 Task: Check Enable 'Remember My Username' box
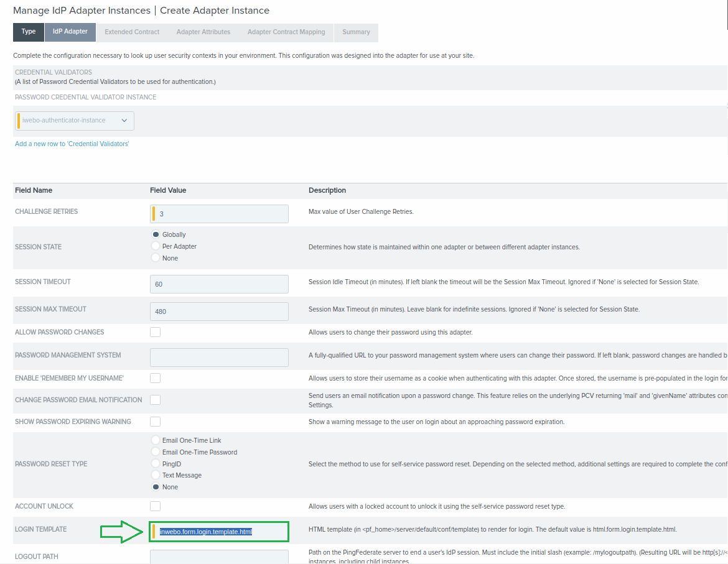(156, 378)
